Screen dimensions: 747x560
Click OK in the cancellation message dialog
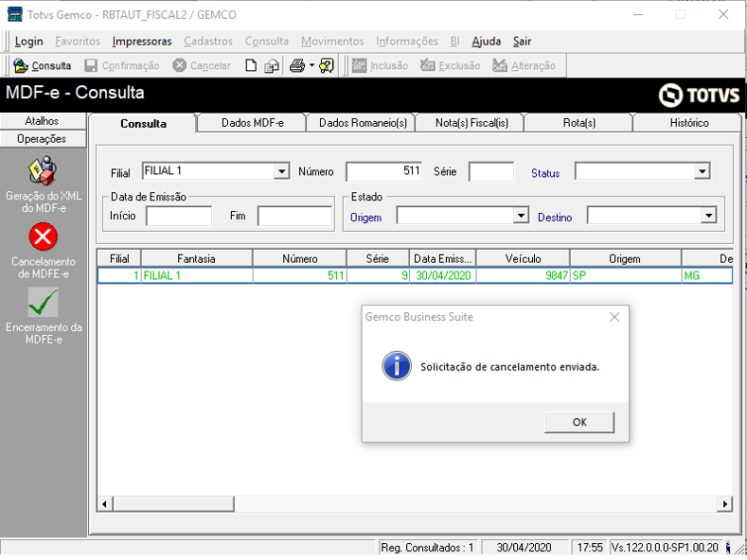(579, 423)
